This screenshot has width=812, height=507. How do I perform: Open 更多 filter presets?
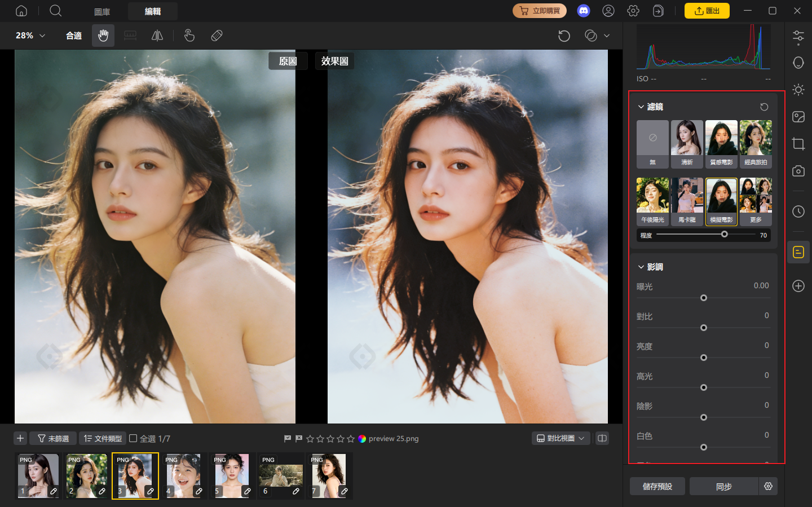tap(756, 201)
